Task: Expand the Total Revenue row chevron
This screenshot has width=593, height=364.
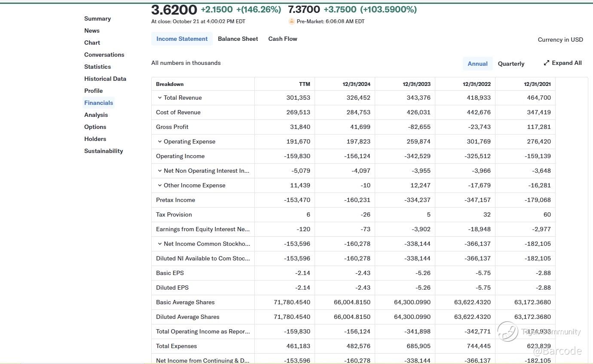Action: (x=160, y=98)
